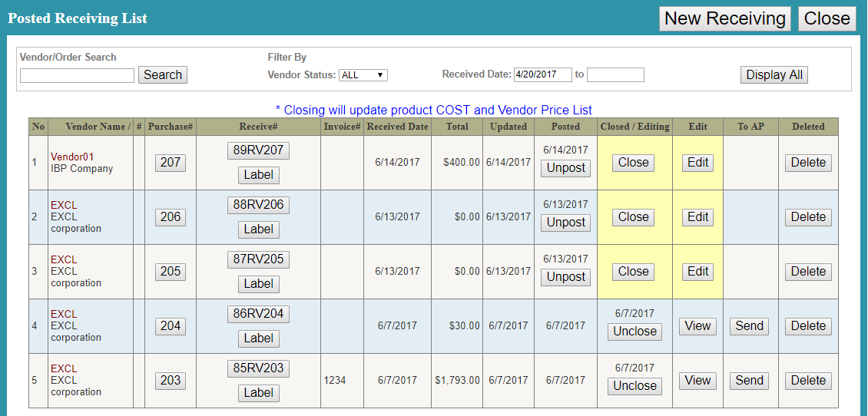The width and height of the screenshot is (868, 416).
Task: Click the Total column header
Action: (457, 127)
